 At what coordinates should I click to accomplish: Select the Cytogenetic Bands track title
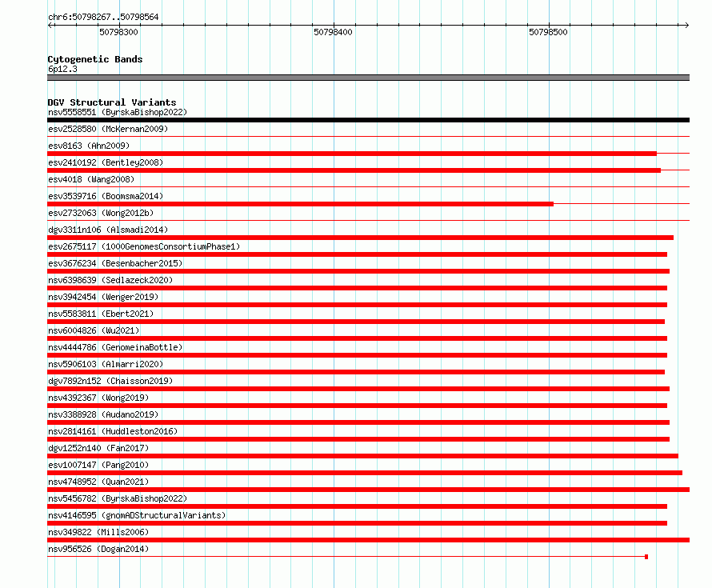click(95, 59)
